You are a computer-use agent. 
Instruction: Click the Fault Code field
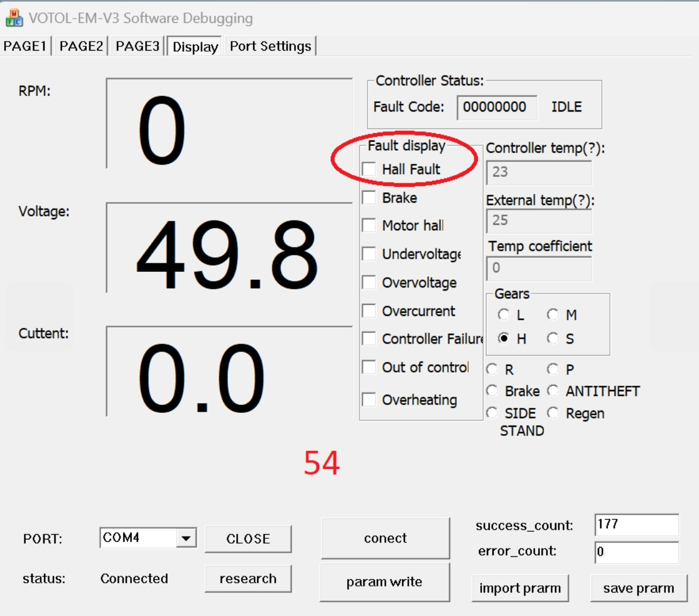coord(497,108)
